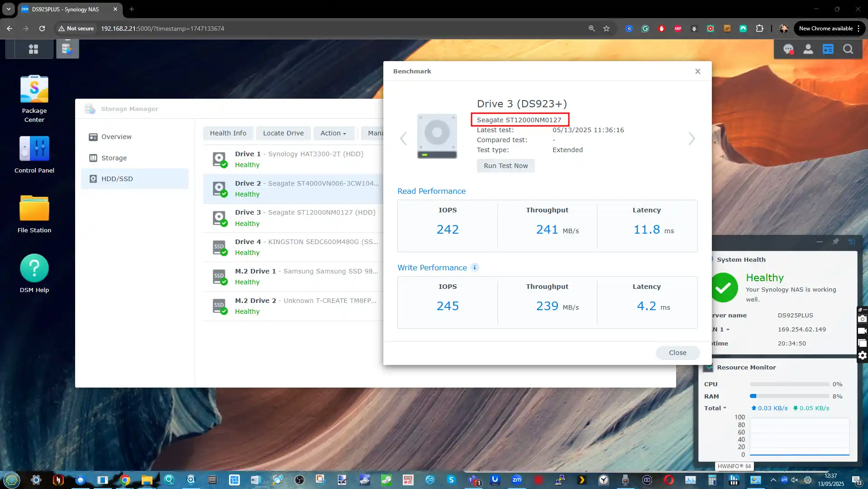Image resolution: width=868 pixels, height=489 pixels.
Task: Open the Windows notification center icon
Action: pos(857,480)
